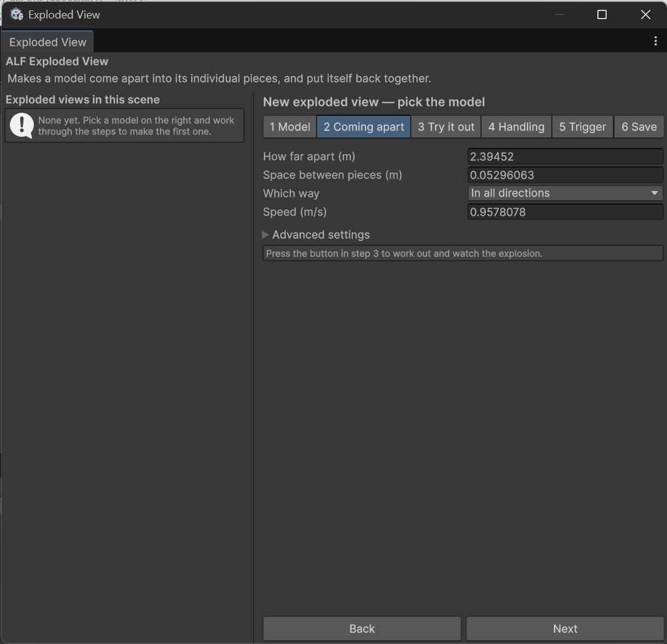Click the exclamation info icon

tap(22, 126)
